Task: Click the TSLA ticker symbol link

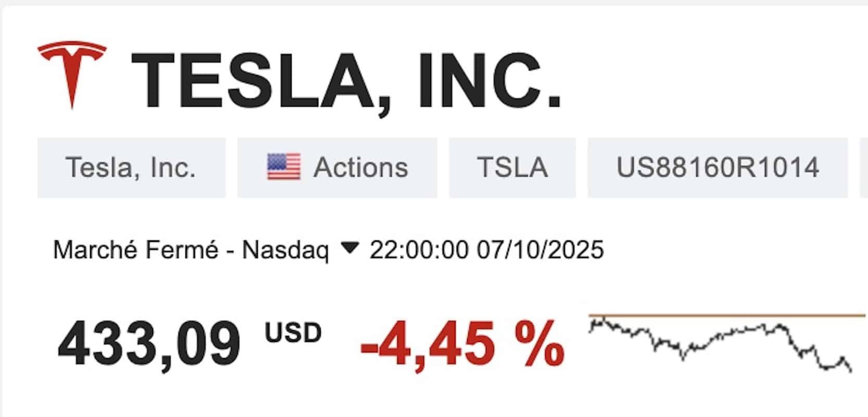Action: pos(512,167)
